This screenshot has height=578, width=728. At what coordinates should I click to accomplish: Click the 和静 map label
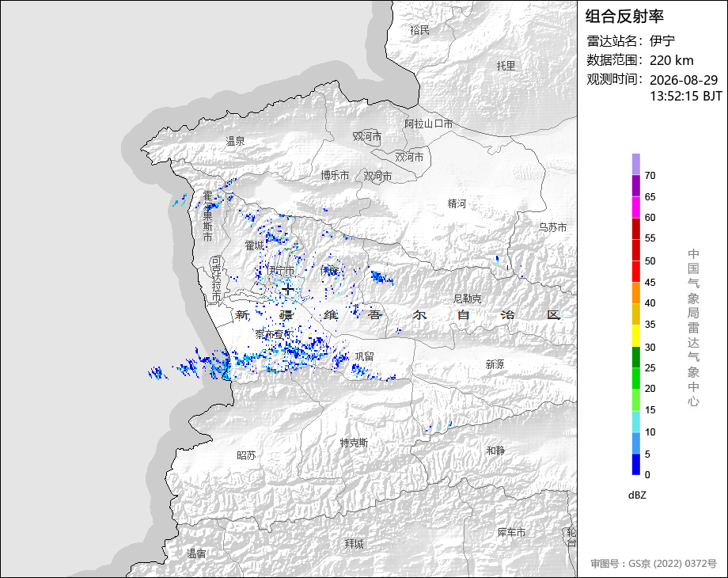tap(495, 451)
